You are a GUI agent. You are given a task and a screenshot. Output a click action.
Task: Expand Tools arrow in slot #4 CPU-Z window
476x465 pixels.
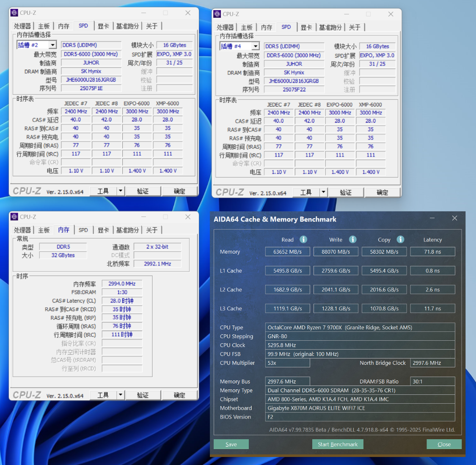(x=323, y=192)
